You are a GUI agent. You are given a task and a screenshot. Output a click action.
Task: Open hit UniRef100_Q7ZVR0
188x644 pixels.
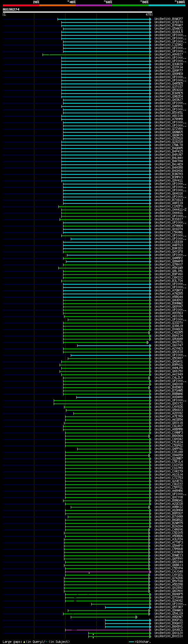click(x=169, y=129)
